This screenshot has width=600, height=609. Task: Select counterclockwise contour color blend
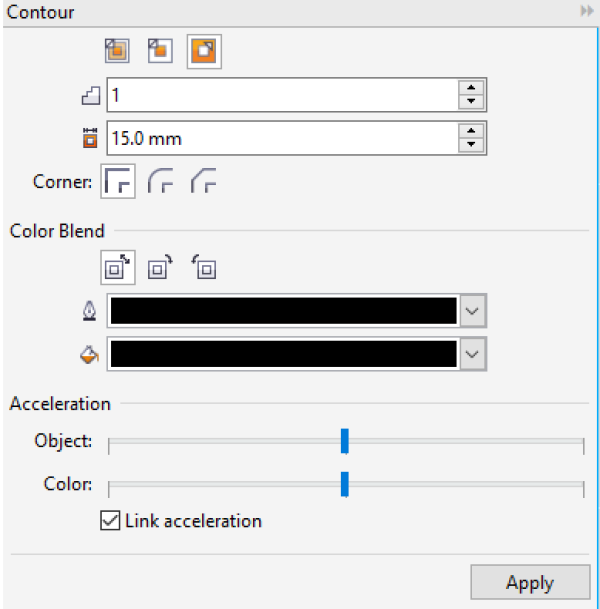[204, 268]
